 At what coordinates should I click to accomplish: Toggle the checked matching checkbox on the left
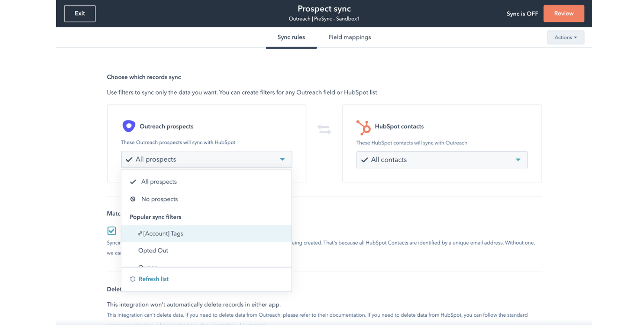point(111,231)
